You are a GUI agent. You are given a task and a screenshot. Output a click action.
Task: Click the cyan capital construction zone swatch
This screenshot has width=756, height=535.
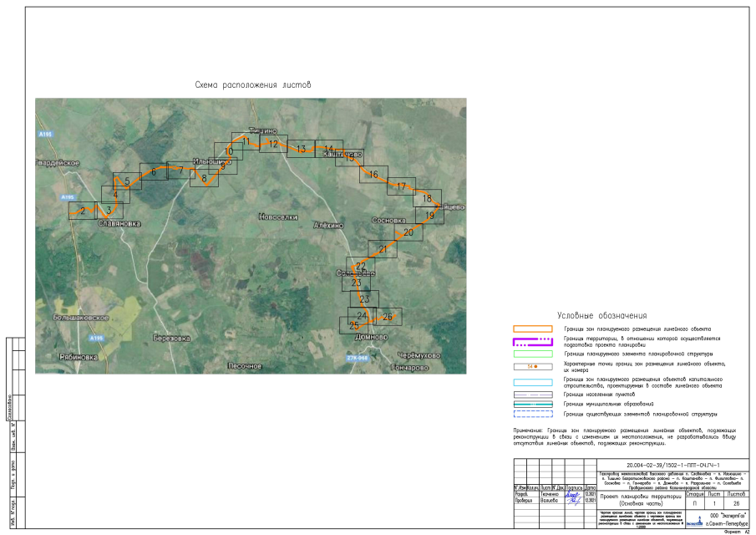tap(533, 383)
